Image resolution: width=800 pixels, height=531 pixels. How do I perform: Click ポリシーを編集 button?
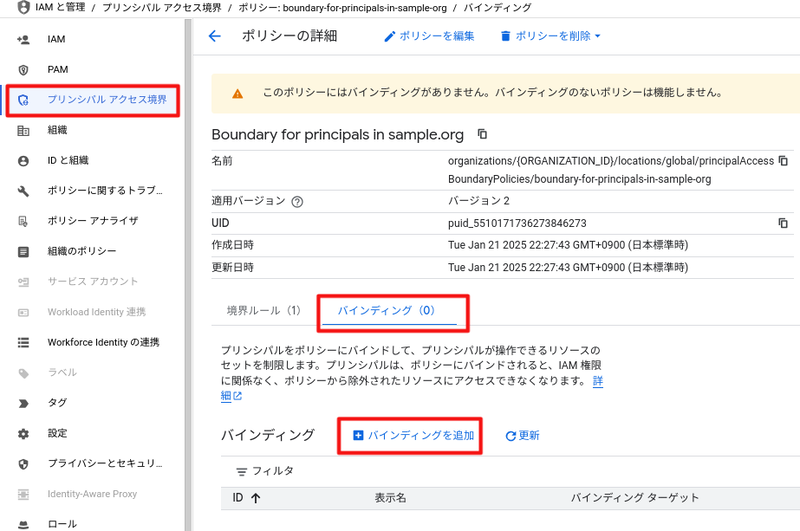[x=429, y=36]
